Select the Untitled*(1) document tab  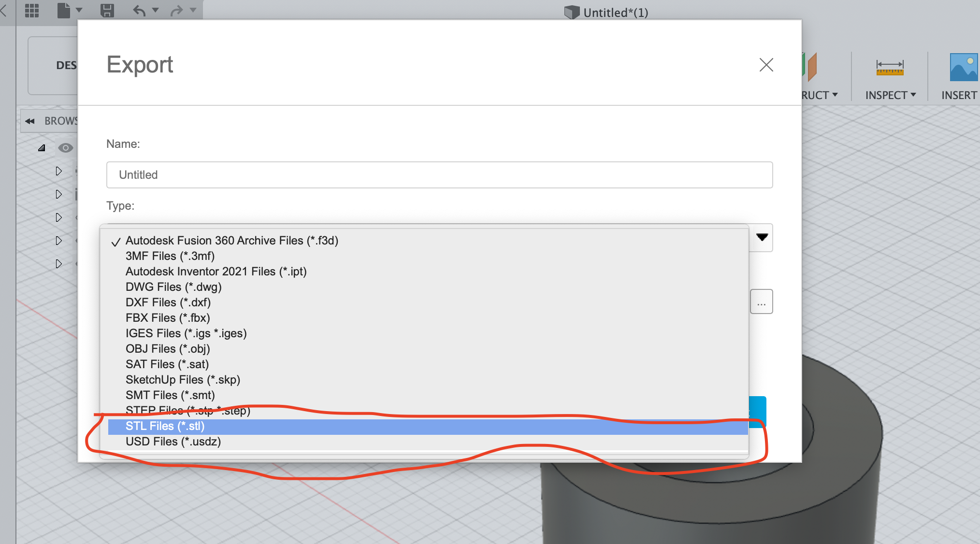pos(606,13)
